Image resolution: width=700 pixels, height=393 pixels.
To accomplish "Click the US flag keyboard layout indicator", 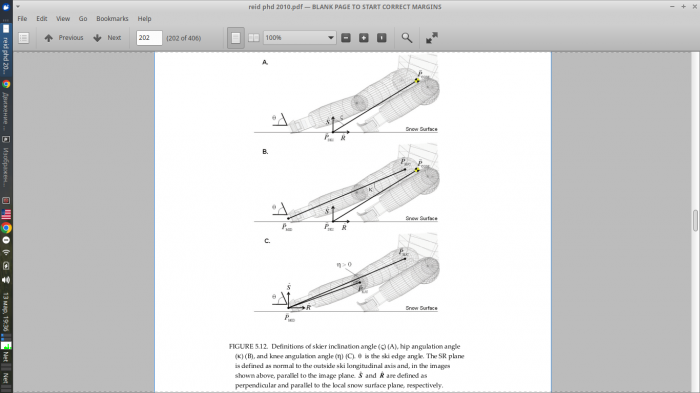I will coord(6,214).
